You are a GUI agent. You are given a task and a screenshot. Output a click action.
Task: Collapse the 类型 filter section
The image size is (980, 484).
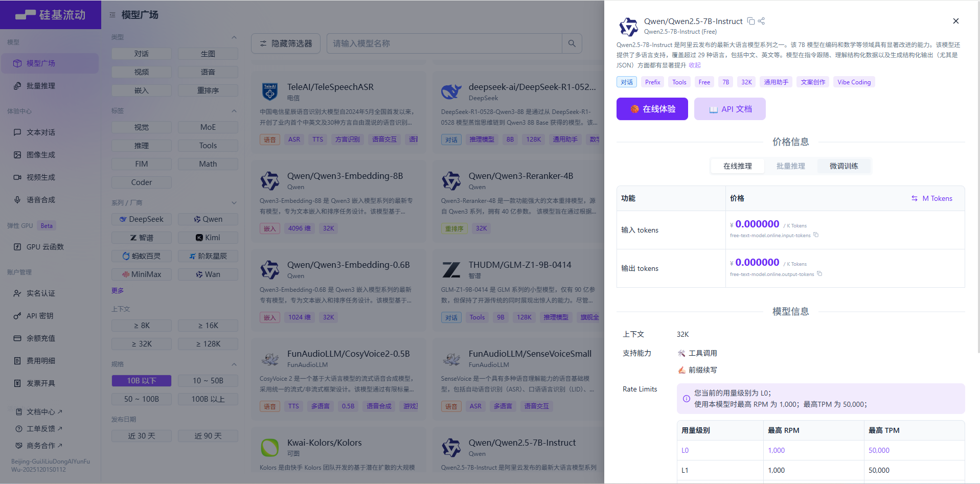pyautogui.click(x=234, y=37)
